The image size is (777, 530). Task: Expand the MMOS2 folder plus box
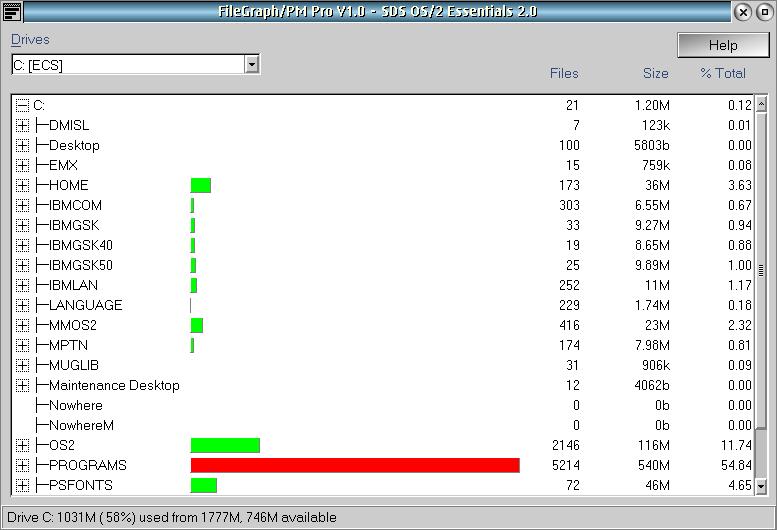(22, 325)
